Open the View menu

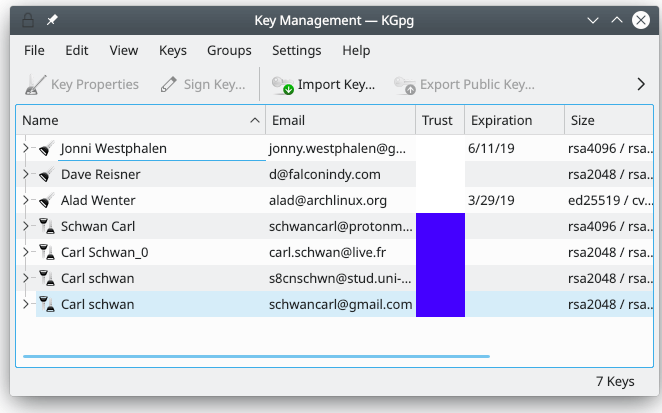click(x=124, y=50)
